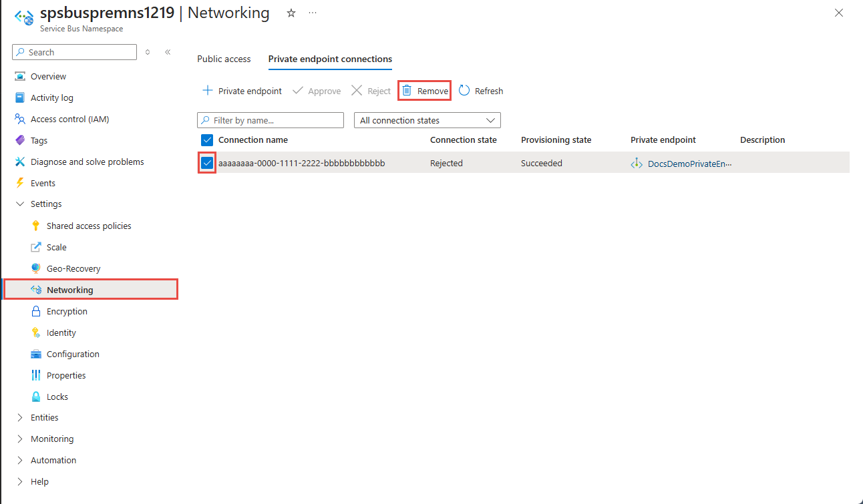Viewport: 863px width, 504px height.
Task: Click the Remove button label
Action: pos(433,91)
